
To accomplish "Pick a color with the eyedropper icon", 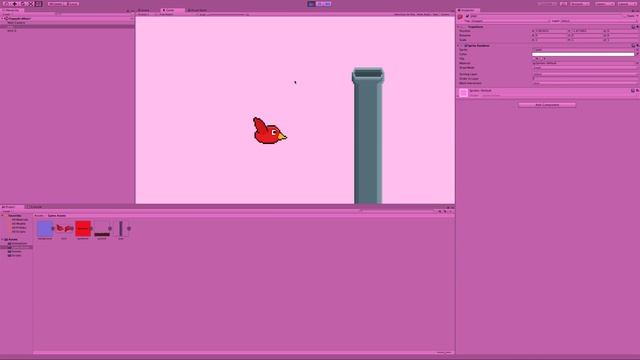I will pyautogui.click(x=637, y=54).
